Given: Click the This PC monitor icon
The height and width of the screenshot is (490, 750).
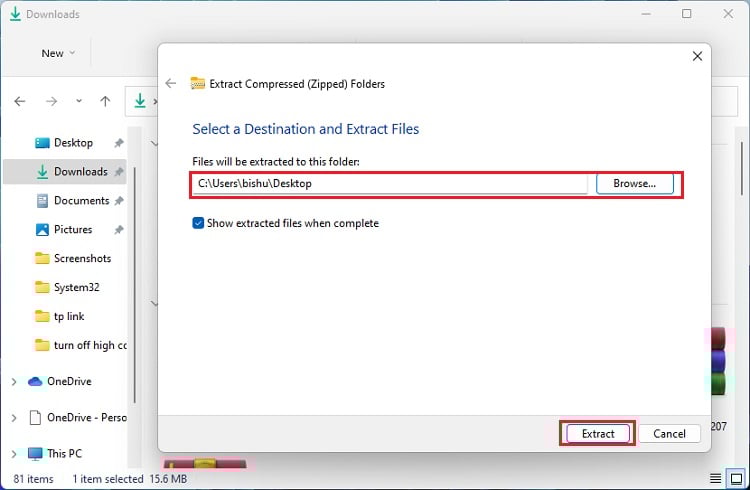Looking at the screenshot, I should coord(35,454).
